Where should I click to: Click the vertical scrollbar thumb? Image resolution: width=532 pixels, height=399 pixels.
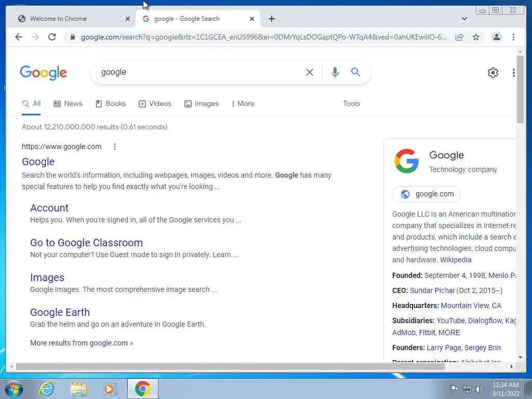pos(520,89)
